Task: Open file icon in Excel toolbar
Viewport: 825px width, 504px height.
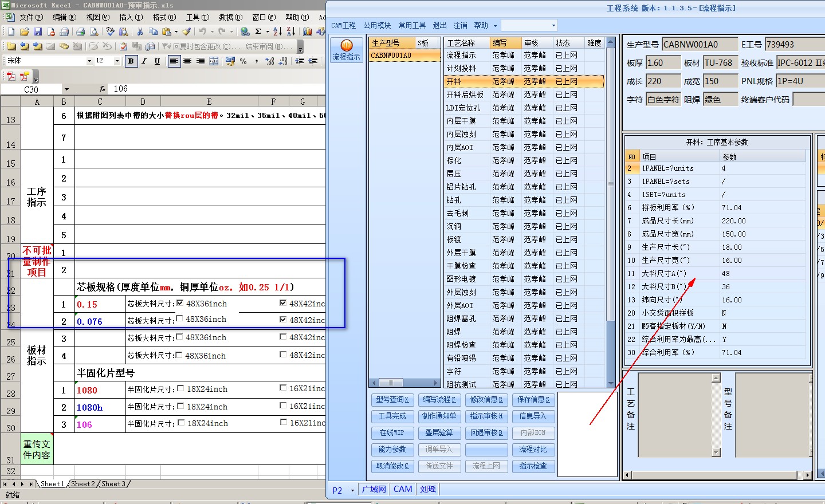Action: [x=24, y=31]
